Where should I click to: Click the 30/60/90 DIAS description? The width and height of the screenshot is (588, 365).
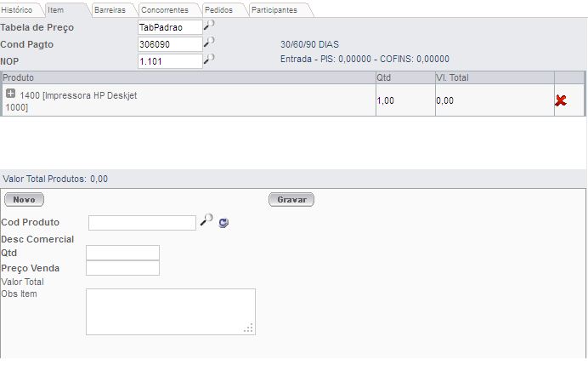[x=309, y=44]
